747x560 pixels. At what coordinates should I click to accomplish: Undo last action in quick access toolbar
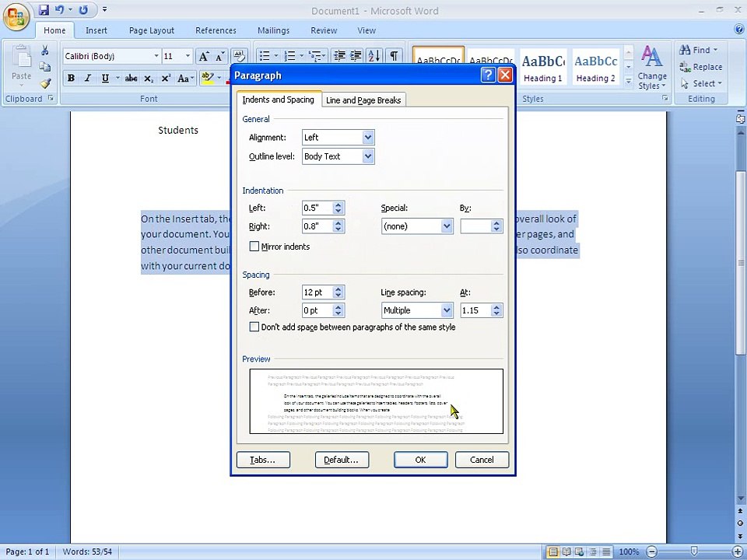click(x=60, y=9)
